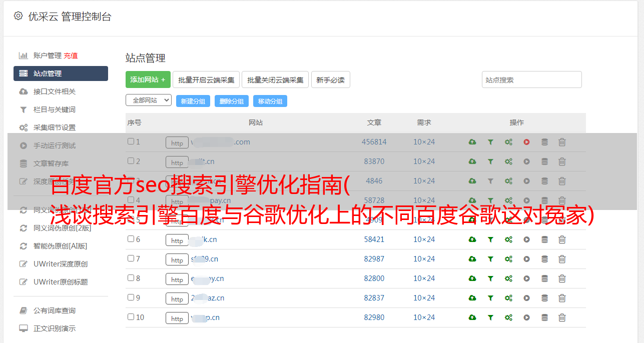
Task: Open UWriter深度原创 in the sidebar
Action: click(61, 264)
